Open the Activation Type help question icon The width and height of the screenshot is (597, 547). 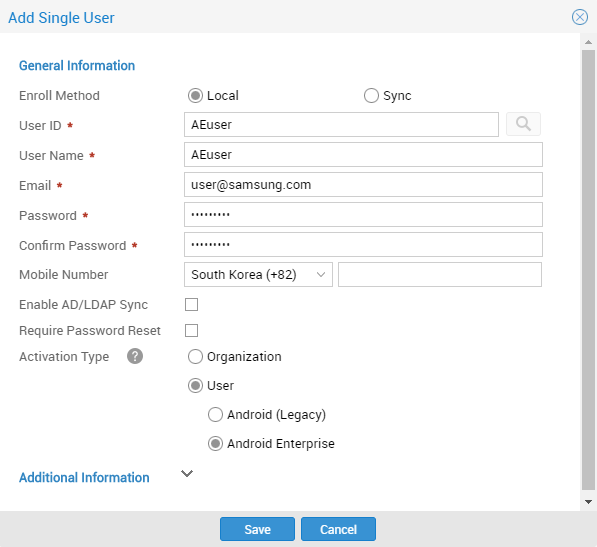[135, 356]
